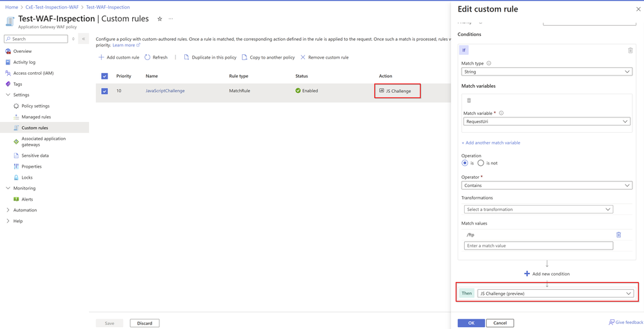644x329 pixels.
Task: Open Locks in sidebar
Action: click(27, 177)
